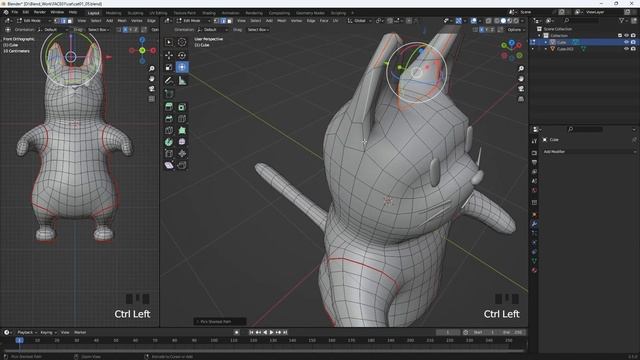Switch to the Modeling workspace tab
Image resolution: width=640 pixels, height=360 pixels.
click(x=113, y=13)
